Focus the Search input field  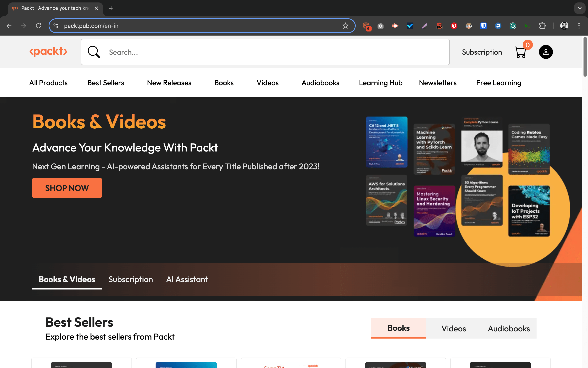(265, 52)
